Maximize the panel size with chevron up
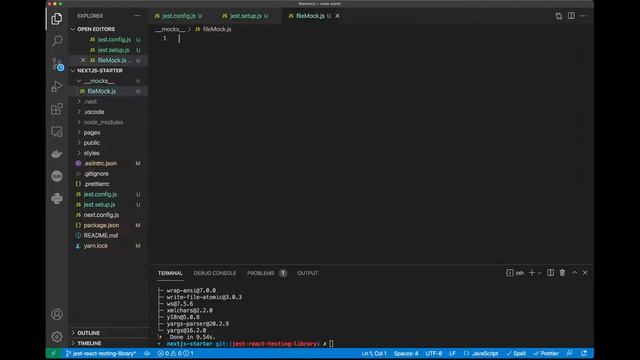The width and height of the screenshot is (640, 360). 574,273
